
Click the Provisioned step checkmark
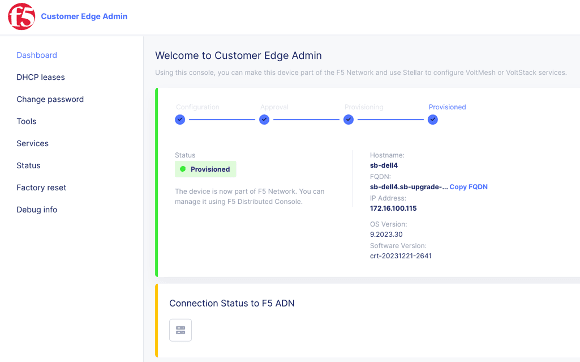[433, 120]
